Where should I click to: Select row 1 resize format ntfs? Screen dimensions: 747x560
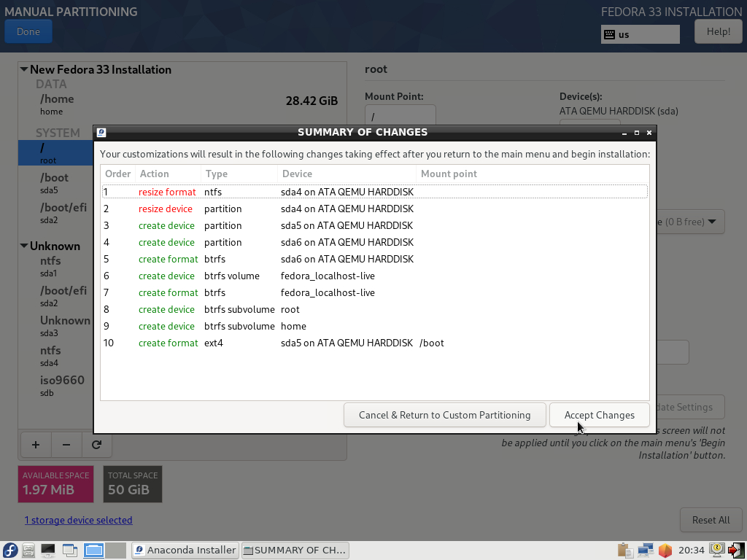click(x=374, y=192)
